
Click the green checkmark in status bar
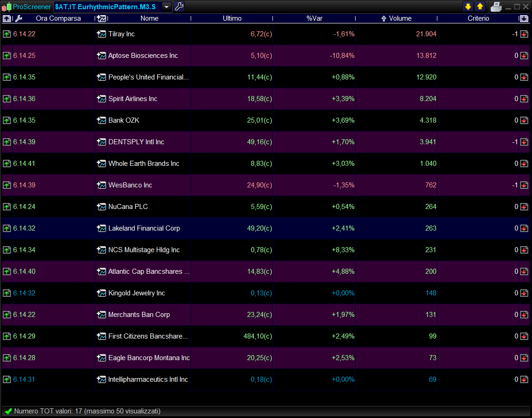8,411
